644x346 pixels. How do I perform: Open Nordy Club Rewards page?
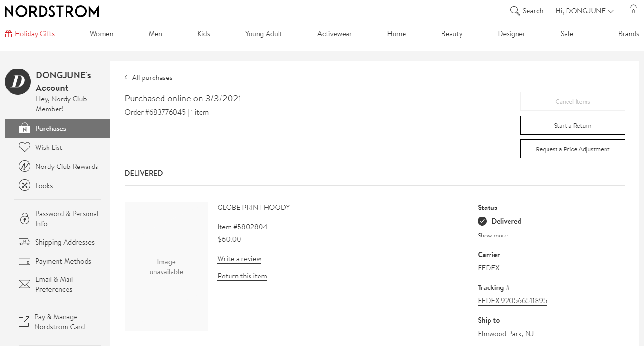coord(67,167)
